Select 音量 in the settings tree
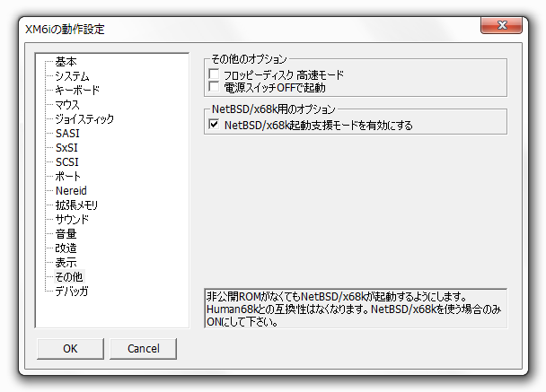Viewport: 546px width, 392px height. 66,233
